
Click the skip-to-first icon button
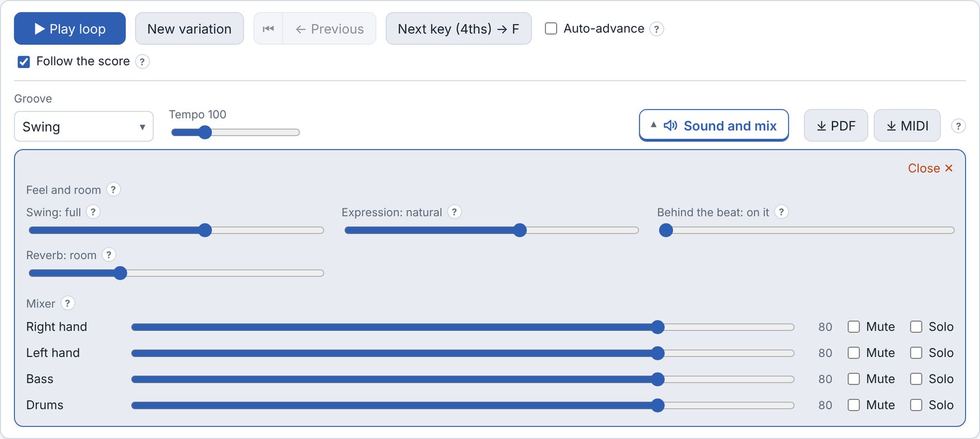pos(268,29)
